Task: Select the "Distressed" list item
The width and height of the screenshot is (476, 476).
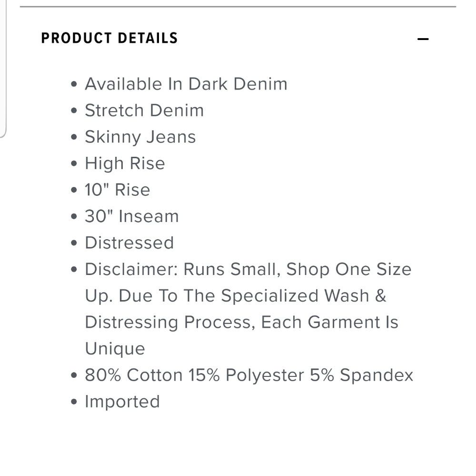Action: [x=129, y=243]
